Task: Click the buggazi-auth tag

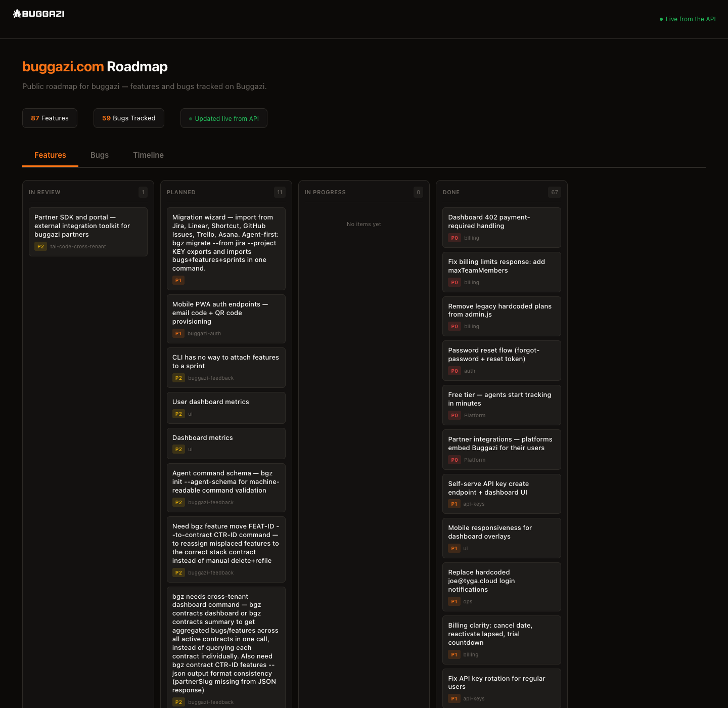Action: [204, 333]
